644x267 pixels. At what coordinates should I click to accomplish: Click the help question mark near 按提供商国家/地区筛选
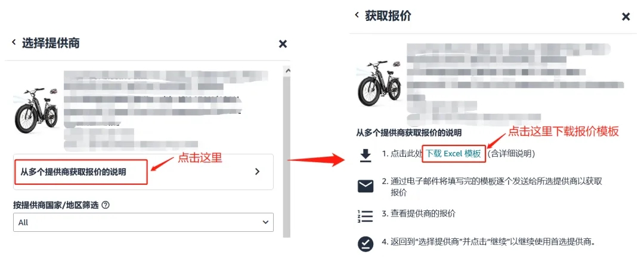105,206
